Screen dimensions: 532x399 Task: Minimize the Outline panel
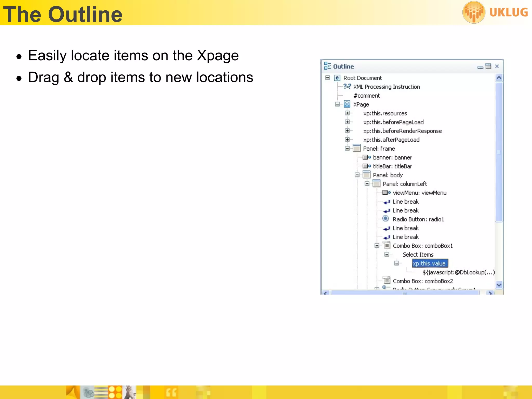[x=480, y=67]
